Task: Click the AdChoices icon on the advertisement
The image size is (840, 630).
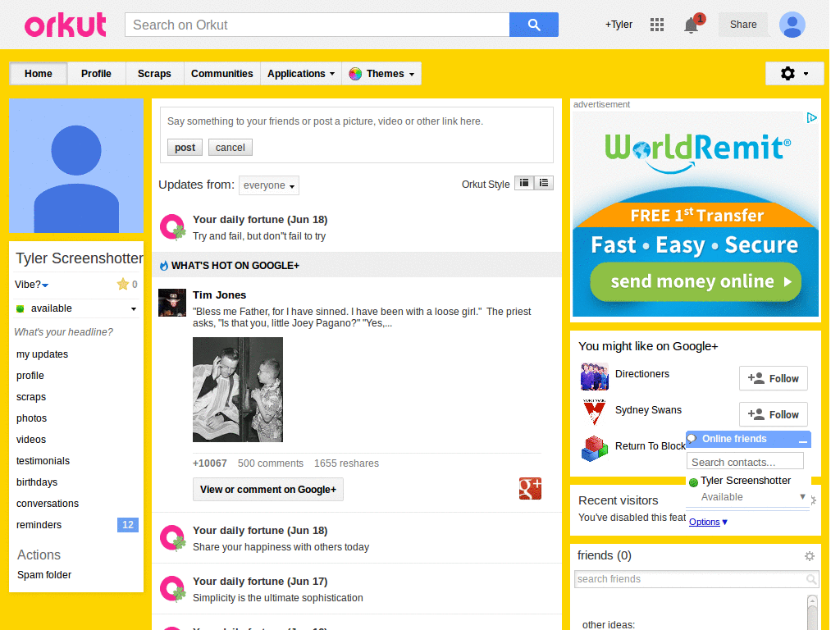Action: click(811, 118)
